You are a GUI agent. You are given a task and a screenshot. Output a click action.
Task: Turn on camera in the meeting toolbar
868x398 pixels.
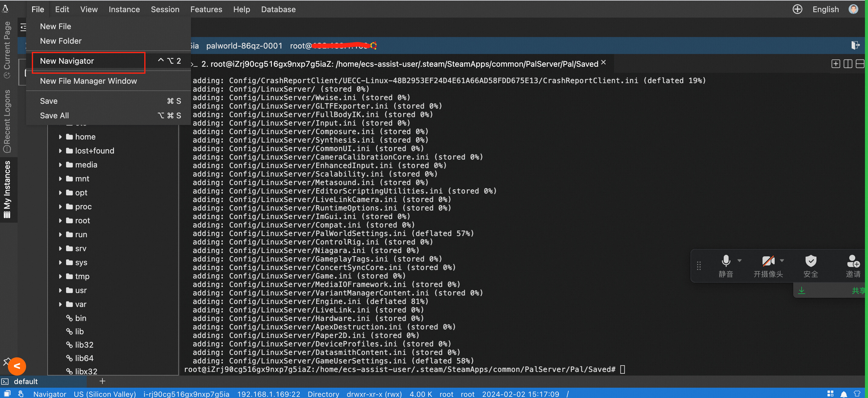point(768,266)
